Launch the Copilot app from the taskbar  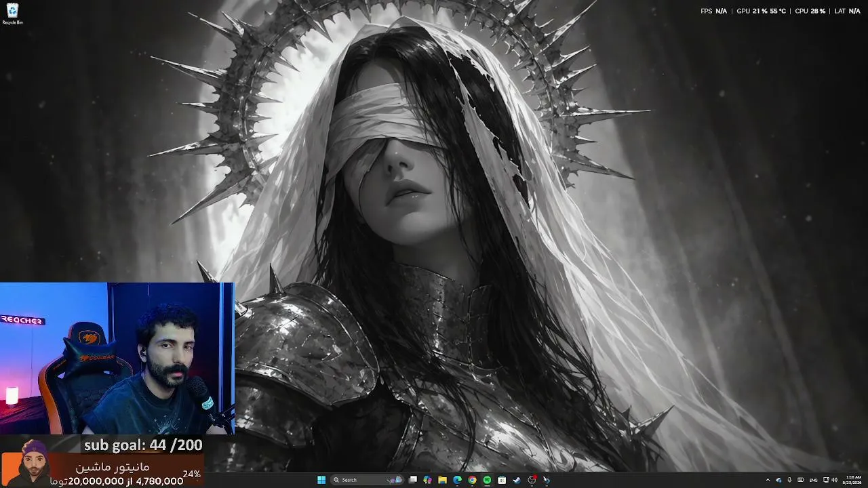427,480
